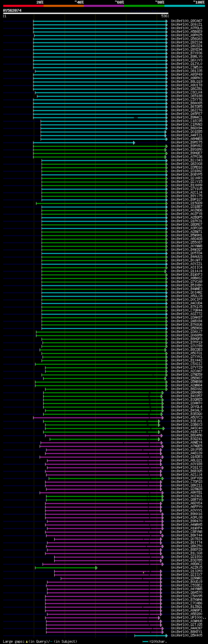Select label UniRef100_Q5ENS6
Image resolution: width=208 pixels, height=644 pixels.
187,328
